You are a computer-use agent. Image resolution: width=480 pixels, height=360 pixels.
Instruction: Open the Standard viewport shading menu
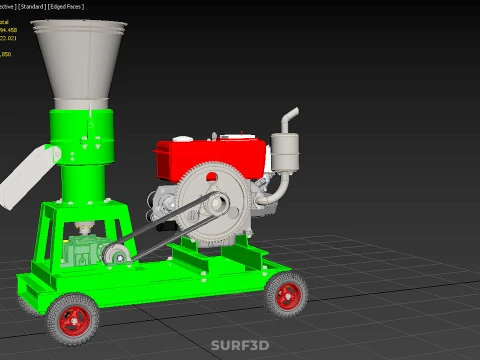pyautogui.click(x=32, y=7)
